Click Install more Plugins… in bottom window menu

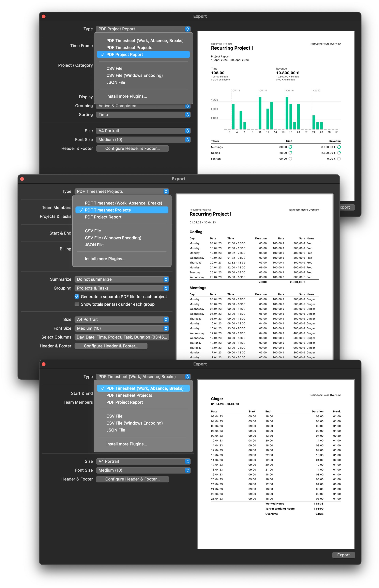pyautogui.click(x=143, y=444)
